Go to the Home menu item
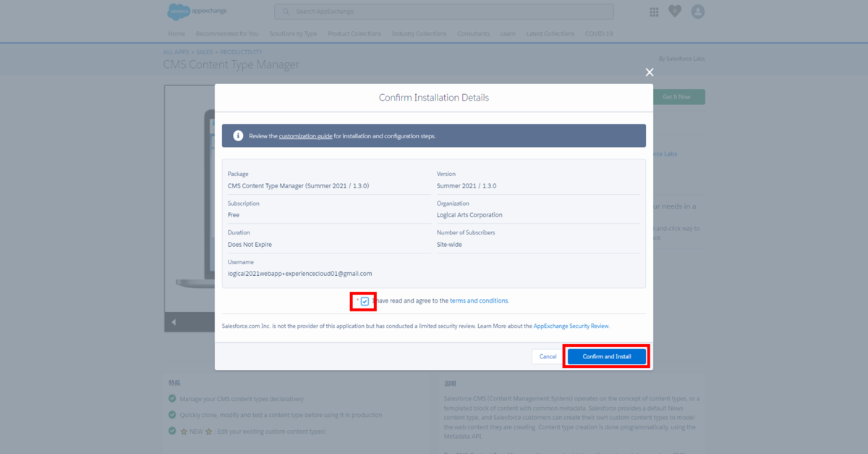 176,34
